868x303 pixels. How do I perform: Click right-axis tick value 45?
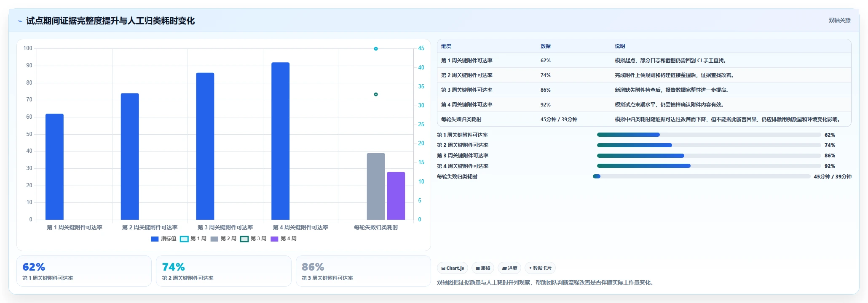(x=421, y=48)
